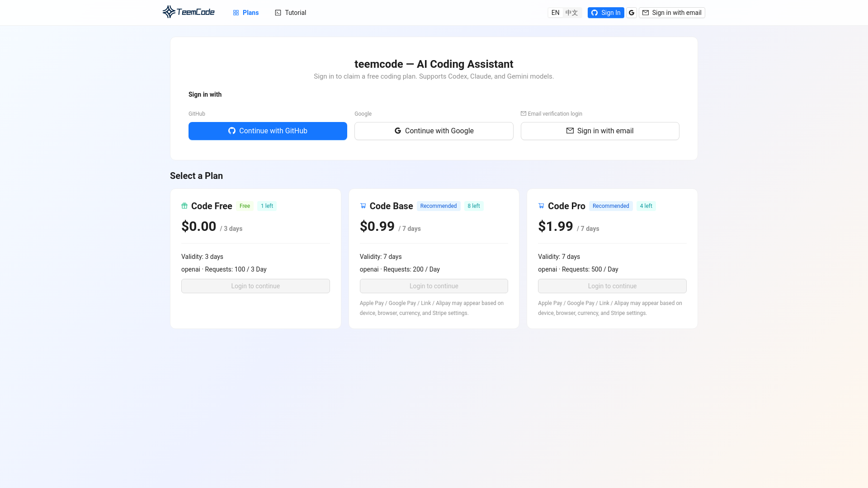Click the GitHub Sign In header button
This screenshot has width=868, height=488.
tap(606, 13)
